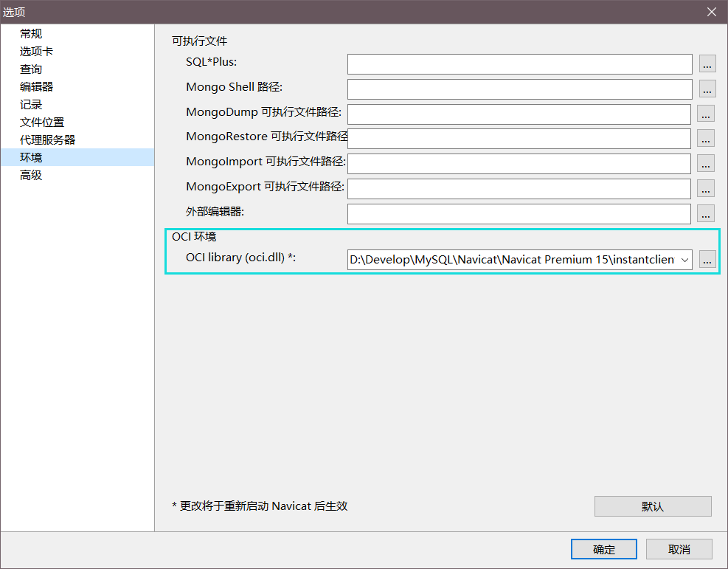Browse for the MongoDump executable path
728x569 pixels.
pos(707,114)
